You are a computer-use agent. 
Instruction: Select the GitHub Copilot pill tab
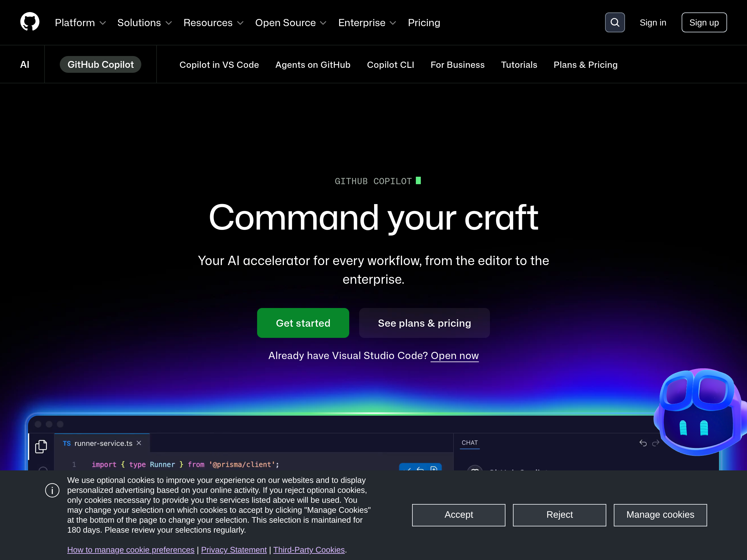100,64
